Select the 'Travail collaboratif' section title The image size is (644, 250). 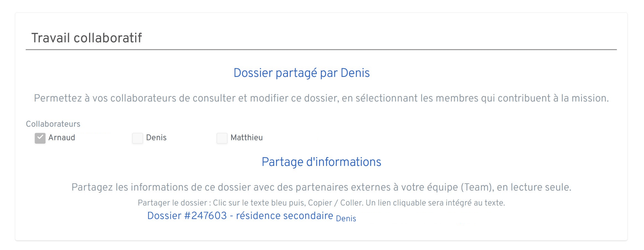point(87,37)
